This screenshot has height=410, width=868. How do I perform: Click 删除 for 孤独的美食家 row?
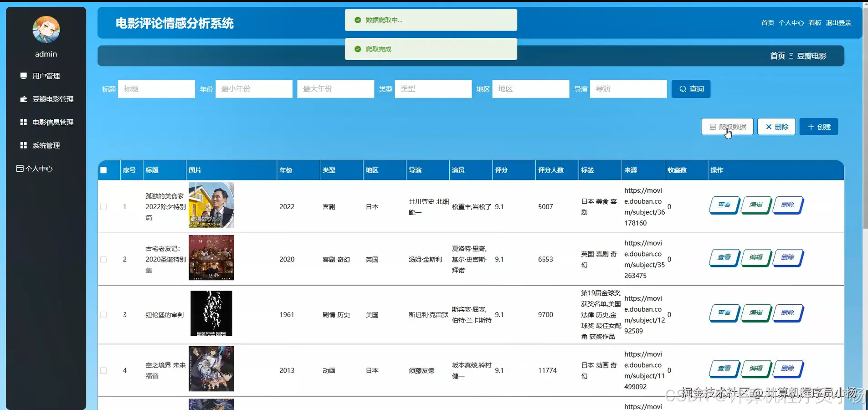coord(788,205)
